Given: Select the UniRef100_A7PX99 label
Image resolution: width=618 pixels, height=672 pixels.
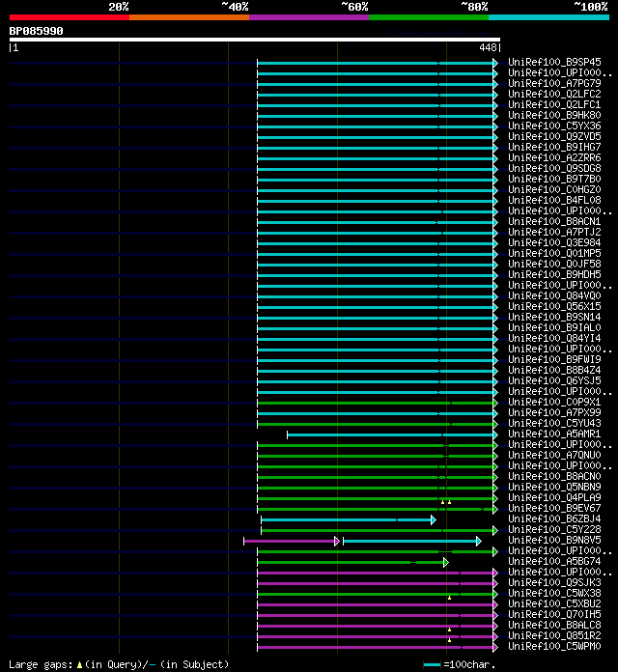Looking at the screenshot, I should [554, 412].
